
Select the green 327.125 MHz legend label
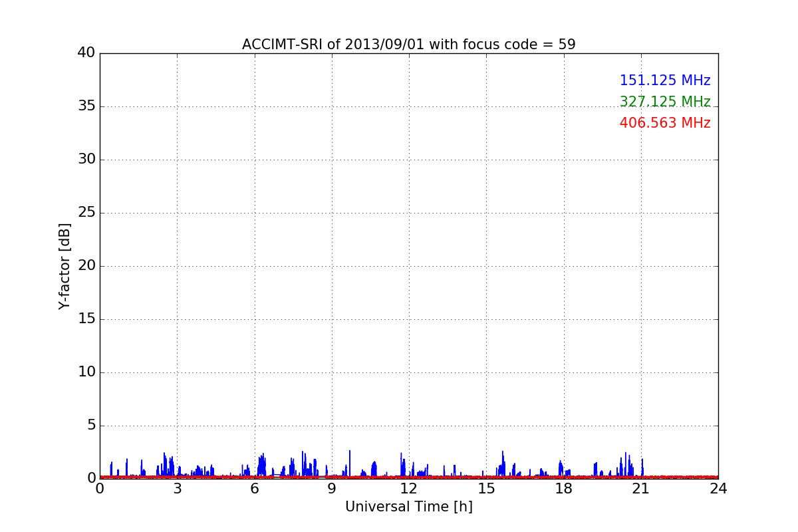click(x=665, y=102)
